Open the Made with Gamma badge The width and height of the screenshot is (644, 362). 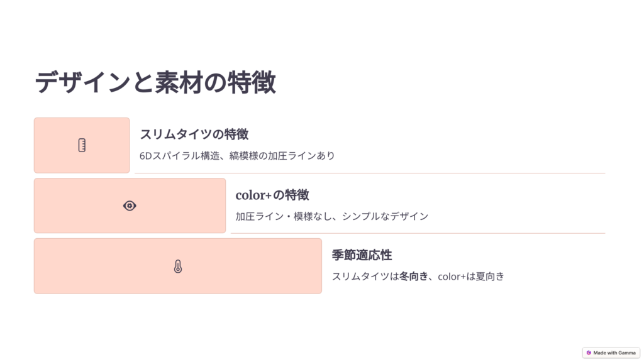click(x=611, y=353)
